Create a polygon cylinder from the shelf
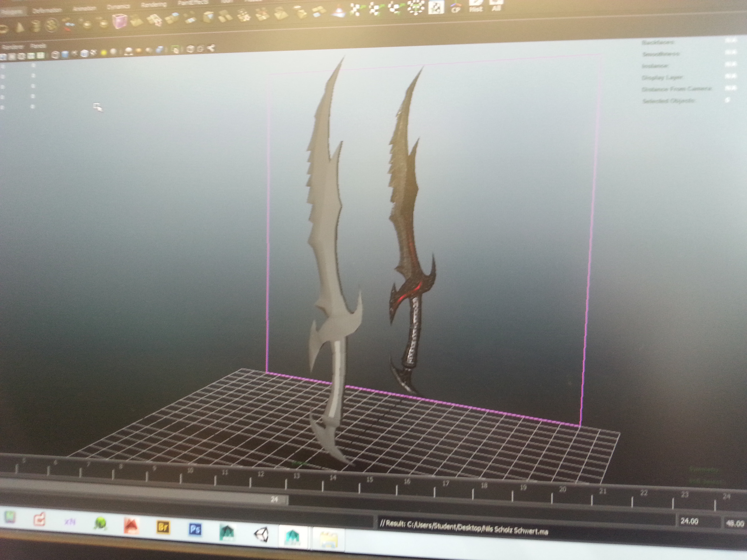 pyautogui.click(x=36, y=26)
